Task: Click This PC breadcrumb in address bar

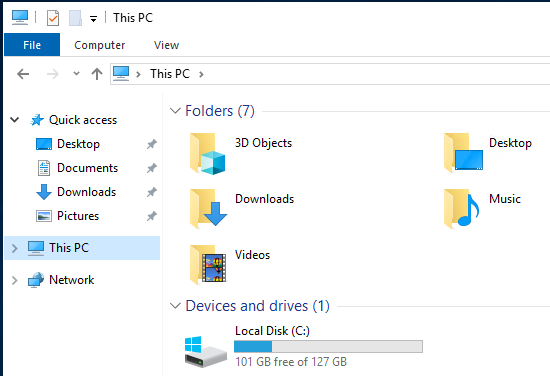Action: point(170,74)
